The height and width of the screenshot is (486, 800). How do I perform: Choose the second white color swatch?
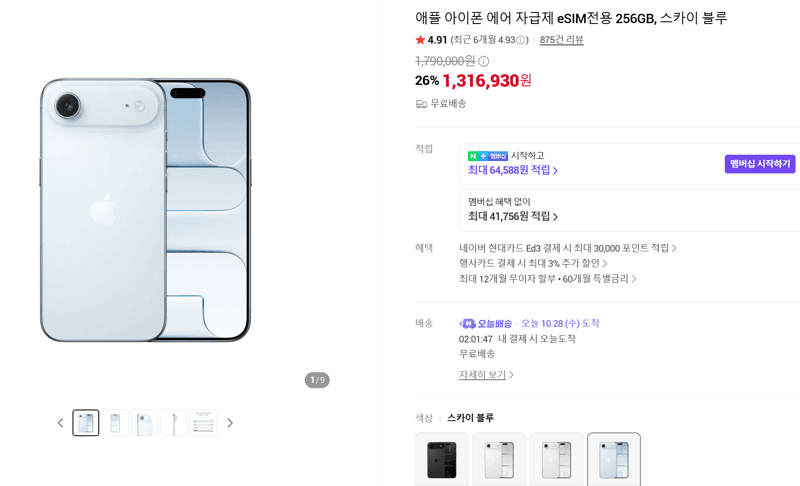tap(556, 459)
